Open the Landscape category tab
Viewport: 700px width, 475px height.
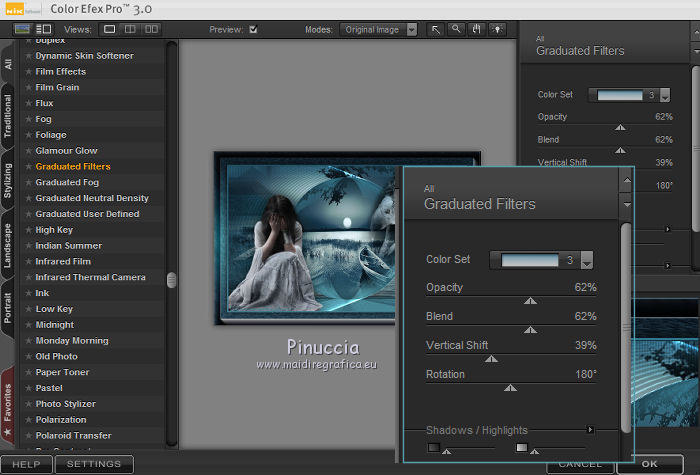point(8,244)
